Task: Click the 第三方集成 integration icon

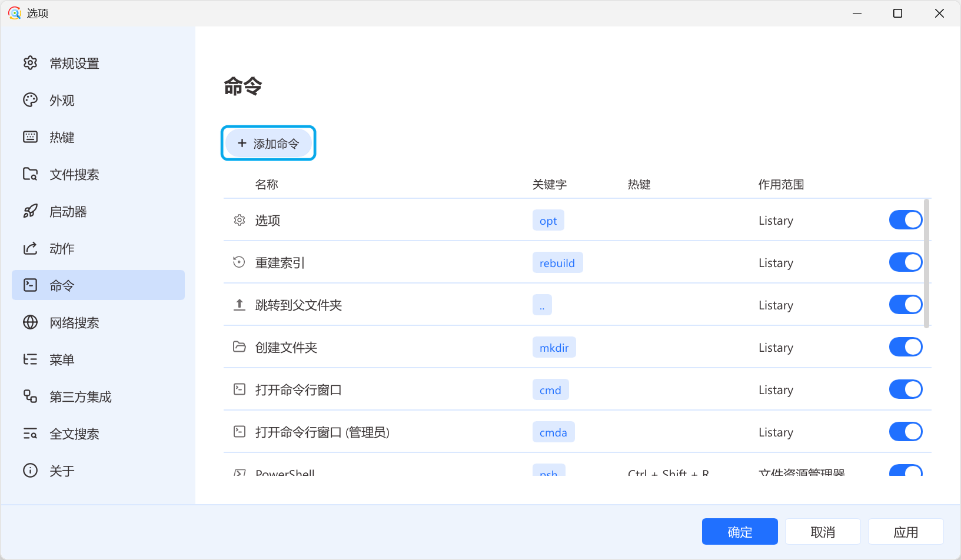Action: coord(30,396)
